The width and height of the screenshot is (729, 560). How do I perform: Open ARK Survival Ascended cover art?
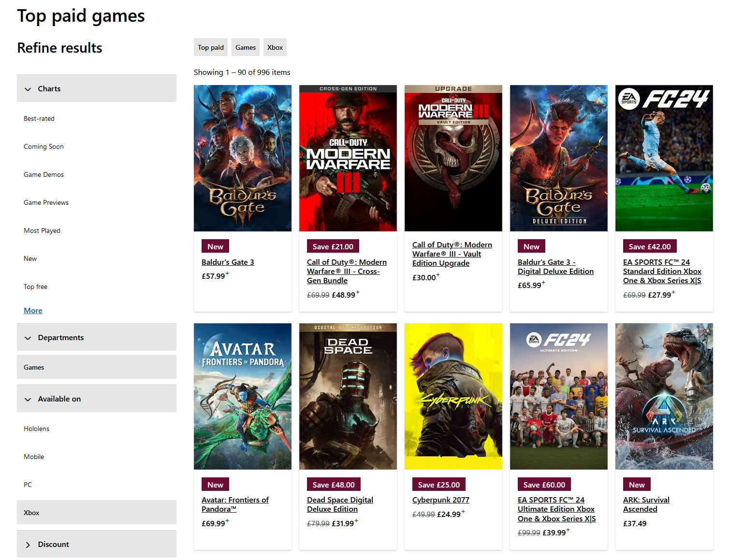pos(664,396)
